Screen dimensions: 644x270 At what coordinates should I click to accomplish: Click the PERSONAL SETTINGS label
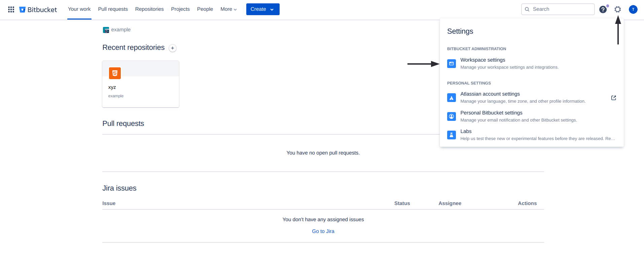tap(469, 83)
